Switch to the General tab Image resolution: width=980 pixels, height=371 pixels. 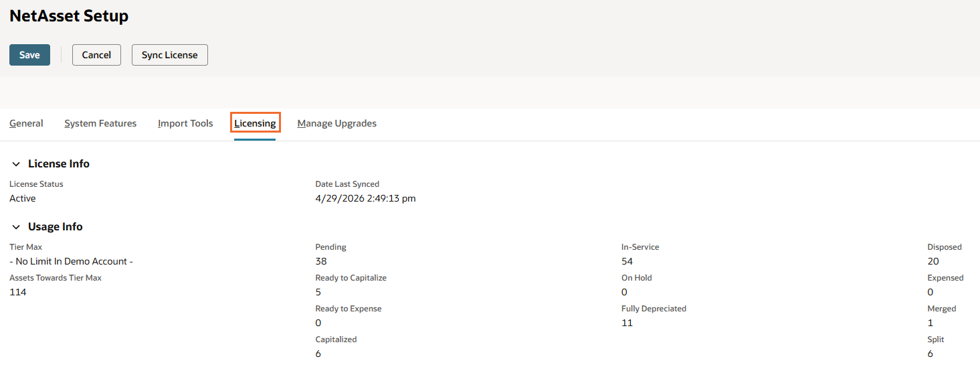tap(26, 123)
